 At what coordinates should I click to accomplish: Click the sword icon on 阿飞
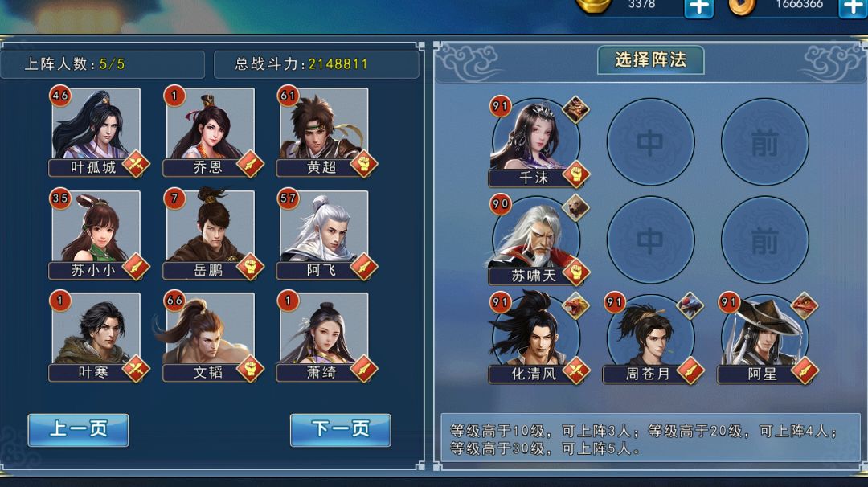coord(364,268)
